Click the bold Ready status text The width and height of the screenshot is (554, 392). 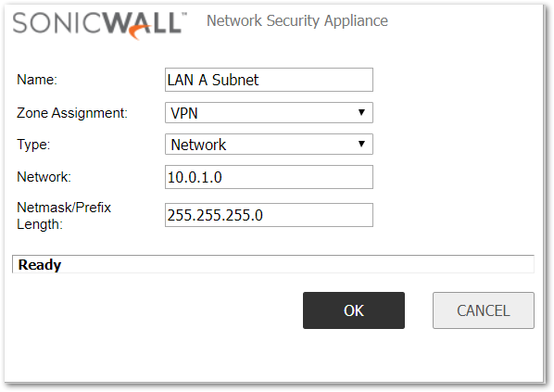40,265
